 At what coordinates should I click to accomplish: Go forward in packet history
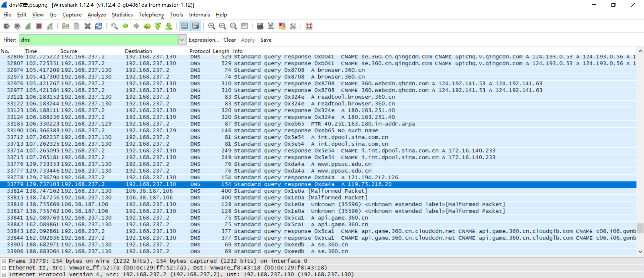pyautogui.click(x=136, y=26)
